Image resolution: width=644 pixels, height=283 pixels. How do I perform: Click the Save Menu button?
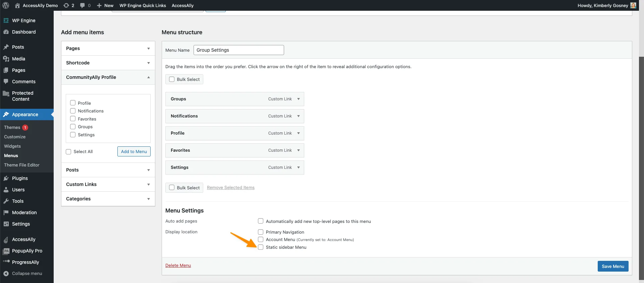613,266
